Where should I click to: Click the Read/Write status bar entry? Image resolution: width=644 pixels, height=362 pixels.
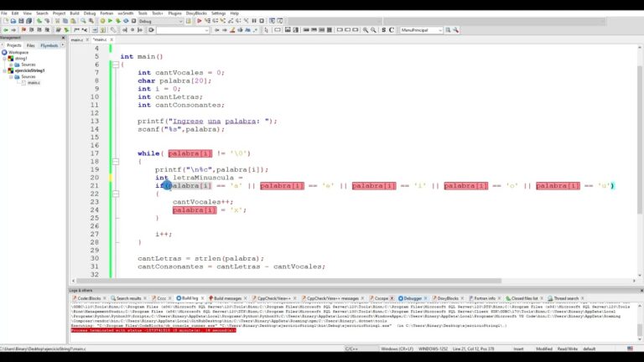click(x=567, y=349)
